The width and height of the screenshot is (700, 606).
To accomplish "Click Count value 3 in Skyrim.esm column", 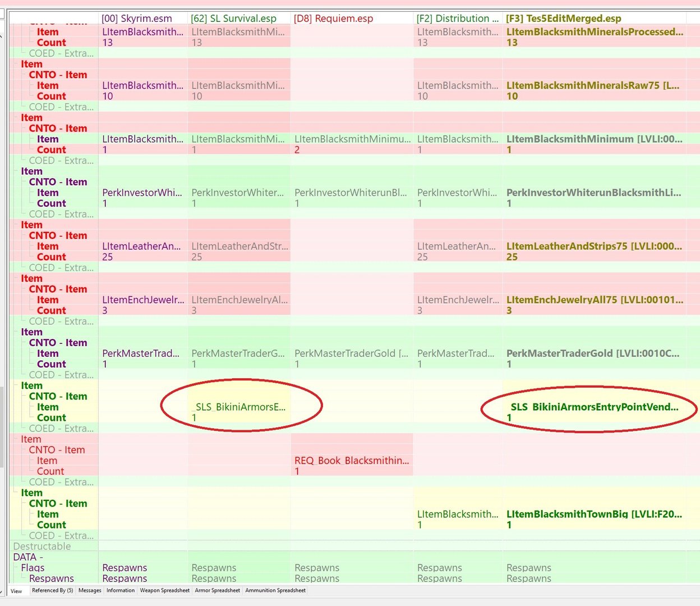I will 105,310.
